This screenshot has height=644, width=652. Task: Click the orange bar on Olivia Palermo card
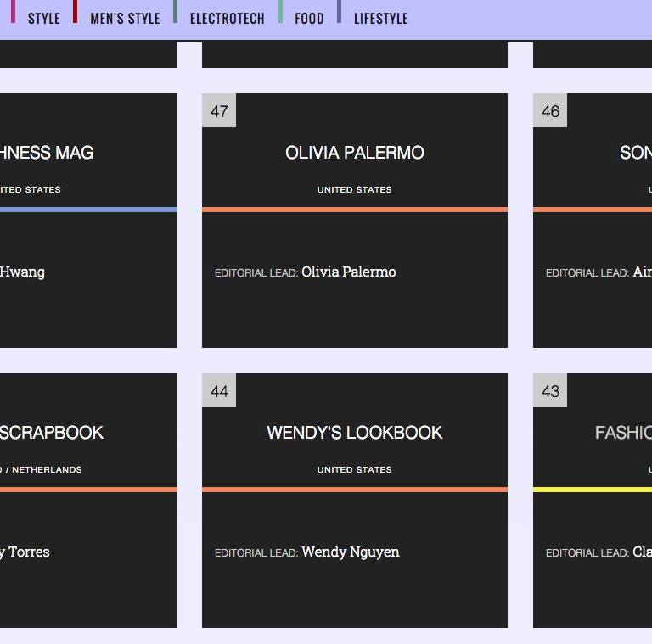(x=354, y=210)
